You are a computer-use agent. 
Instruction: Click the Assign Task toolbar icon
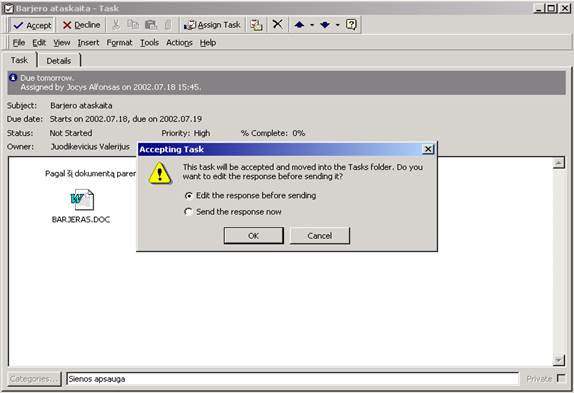coord(212,25)
